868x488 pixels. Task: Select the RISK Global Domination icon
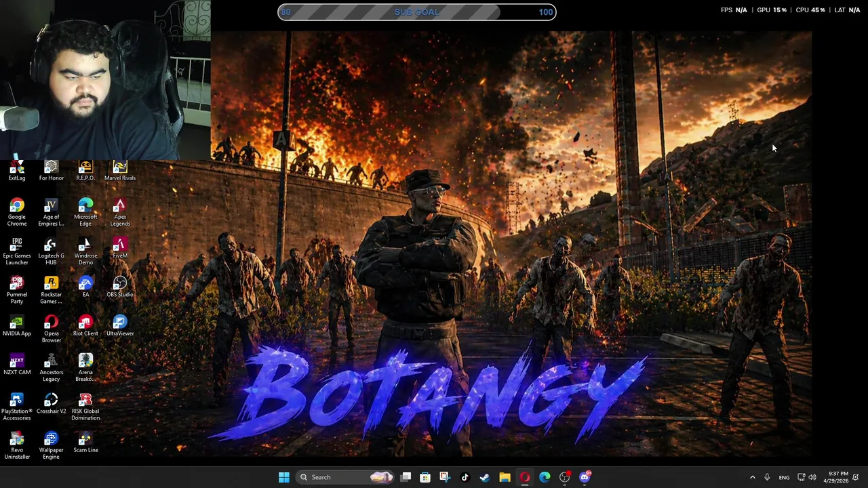point(85,407)
